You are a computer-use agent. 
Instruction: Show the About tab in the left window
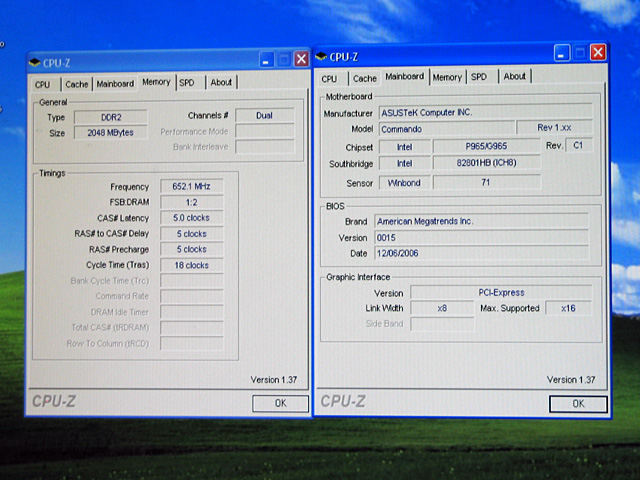coord(221,83)
